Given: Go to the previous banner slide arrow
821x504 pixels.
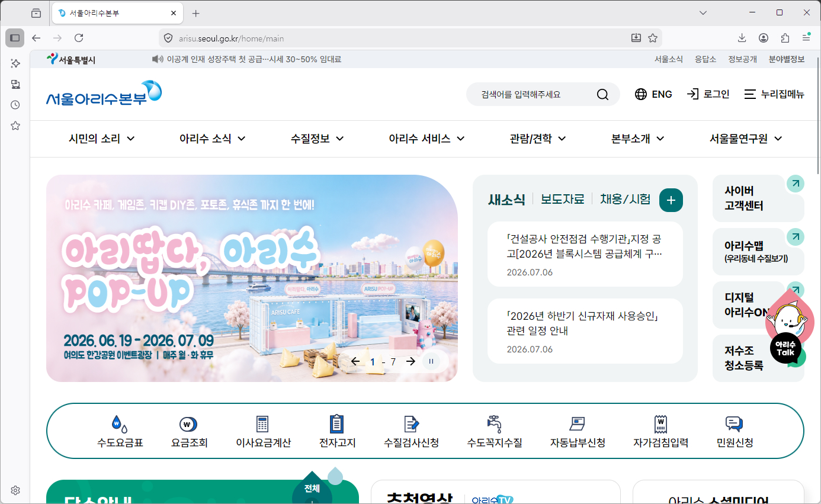Looking at the screenshot, I should tap(355, 361).
